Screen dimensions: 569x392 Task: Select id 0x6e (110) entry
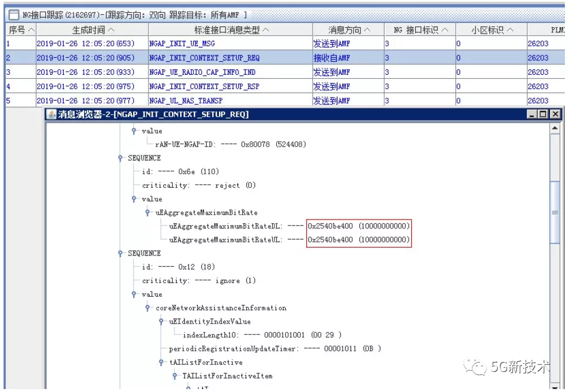click(x=180, y=171)
